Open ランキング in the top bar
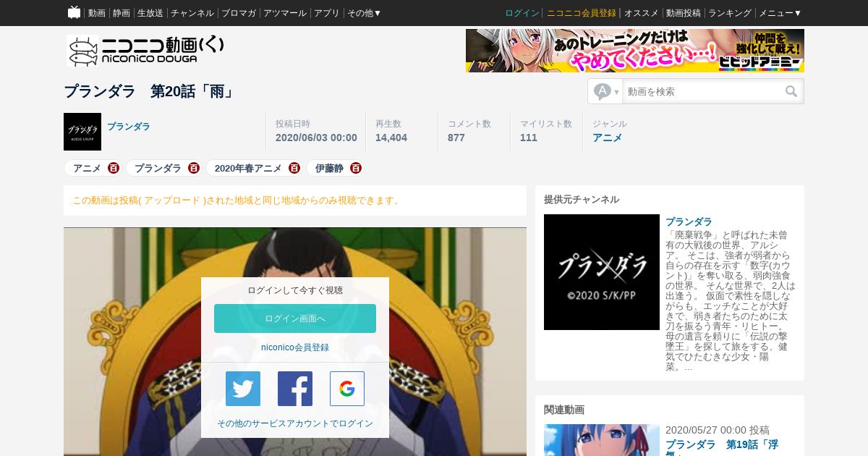 [730, 13]
